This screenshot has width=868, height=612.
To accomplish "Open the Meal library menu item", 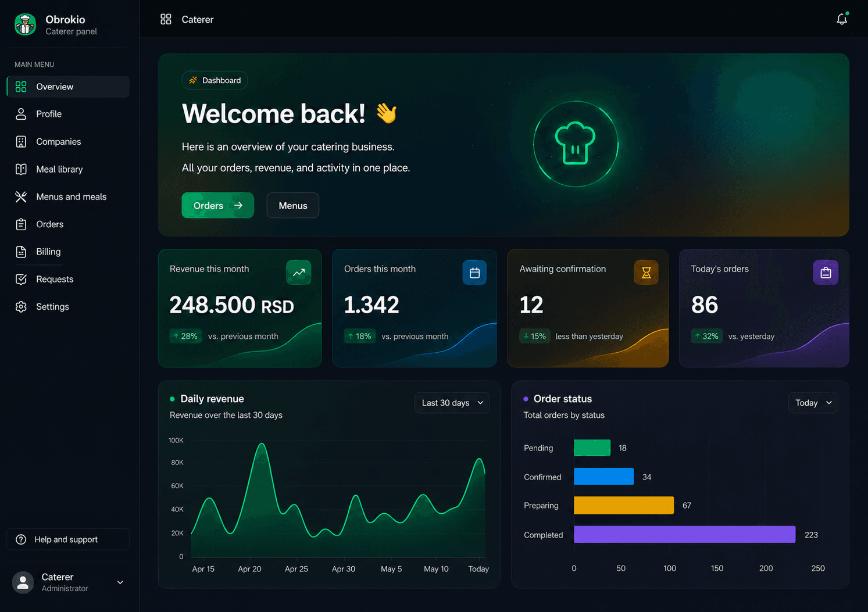I will pos(68,169).
